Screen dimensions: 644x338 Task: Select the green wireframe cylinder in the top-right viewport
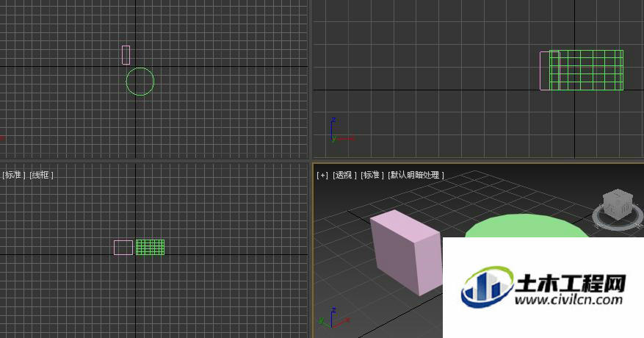click(x=586, y=71)
